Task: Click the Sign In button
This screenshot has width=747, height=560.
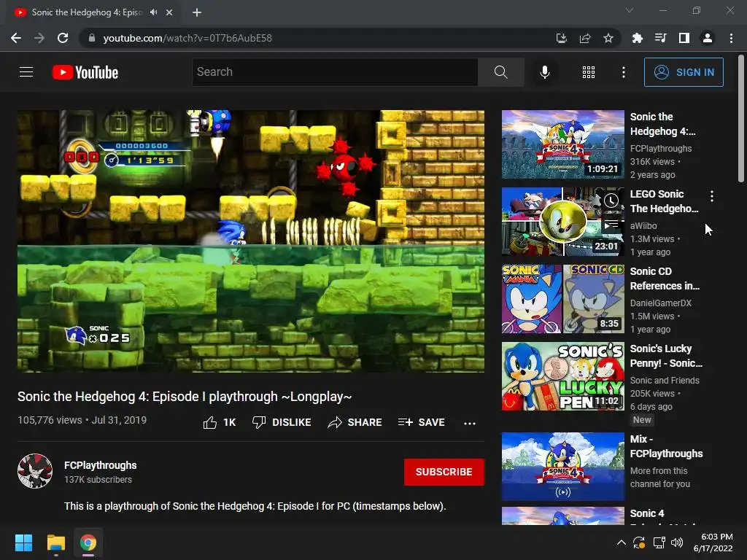Action: pyautogui.click(x=684, y=72)
